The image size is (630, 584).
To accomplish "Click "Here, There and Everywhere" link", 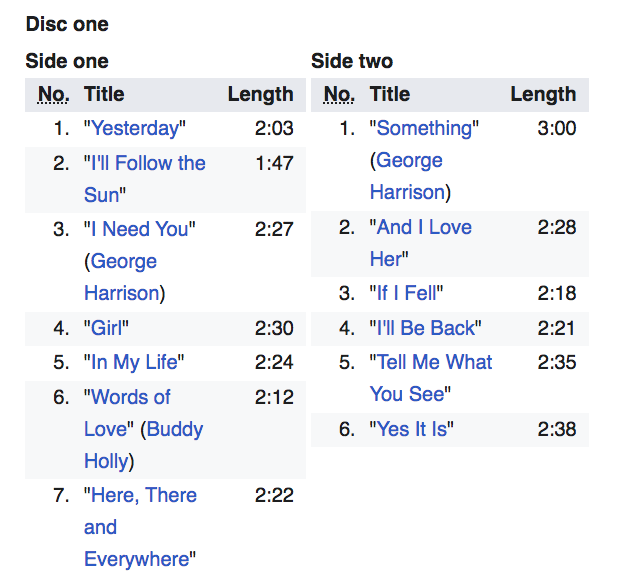I will click(x=143, y=495).
